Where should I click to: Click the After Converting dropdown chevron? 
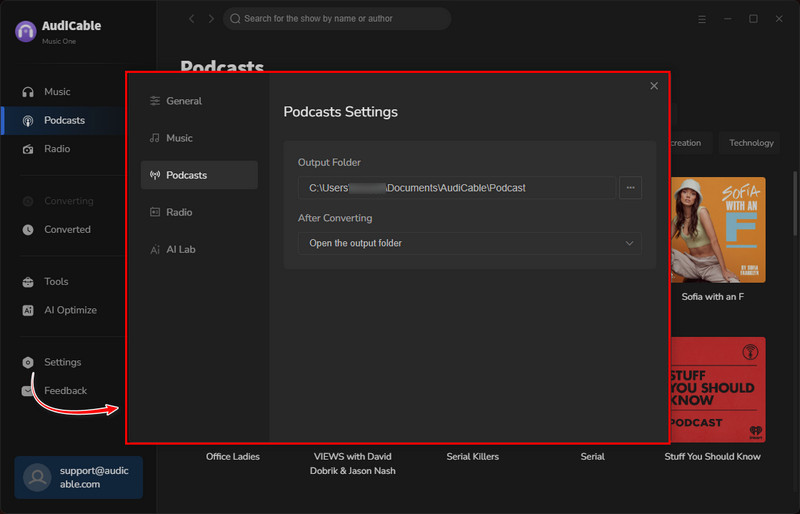[630, 243]
